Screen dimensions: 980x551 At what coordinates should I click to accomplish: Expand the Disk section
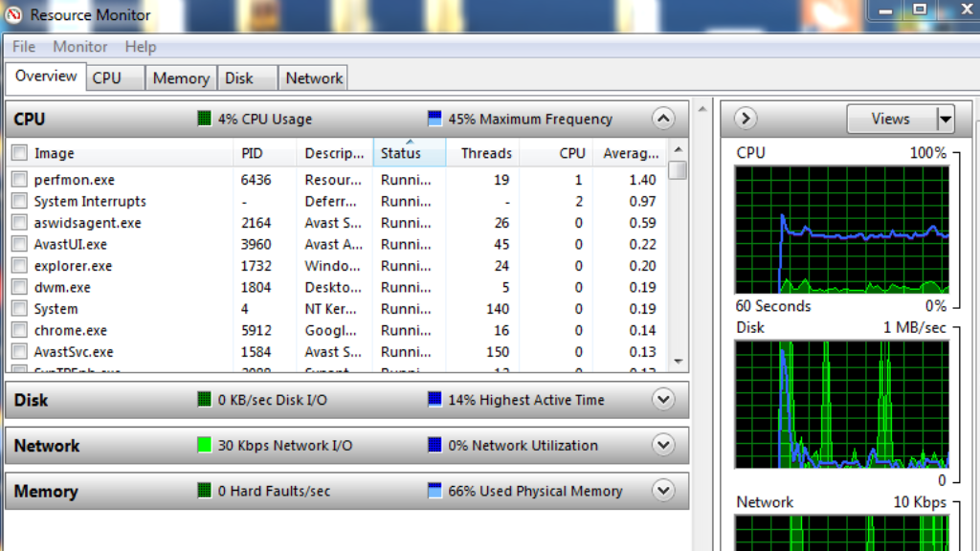tap(663, 400)
